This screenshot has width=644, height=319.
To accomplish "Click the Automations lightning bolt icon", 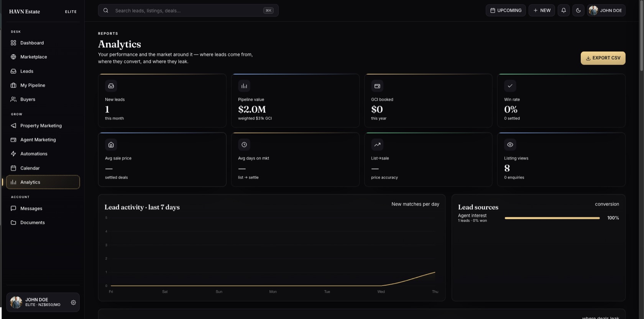I will point(13,154).
